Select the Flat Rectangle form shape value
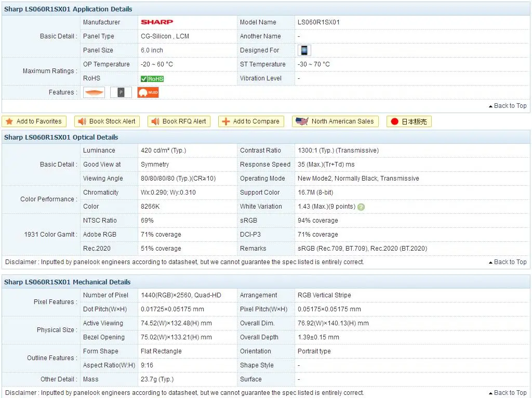Screen dimensions: 532x398 161,351
